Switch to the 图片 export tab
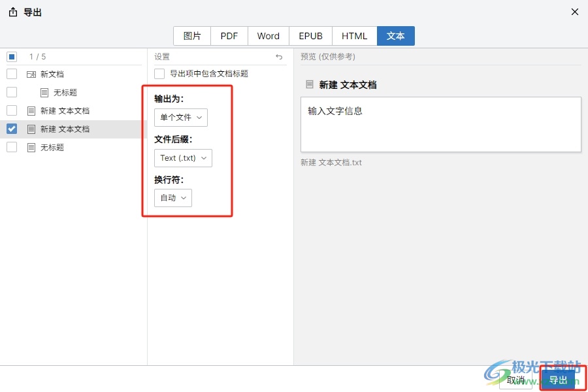 [x=192, y=36]
